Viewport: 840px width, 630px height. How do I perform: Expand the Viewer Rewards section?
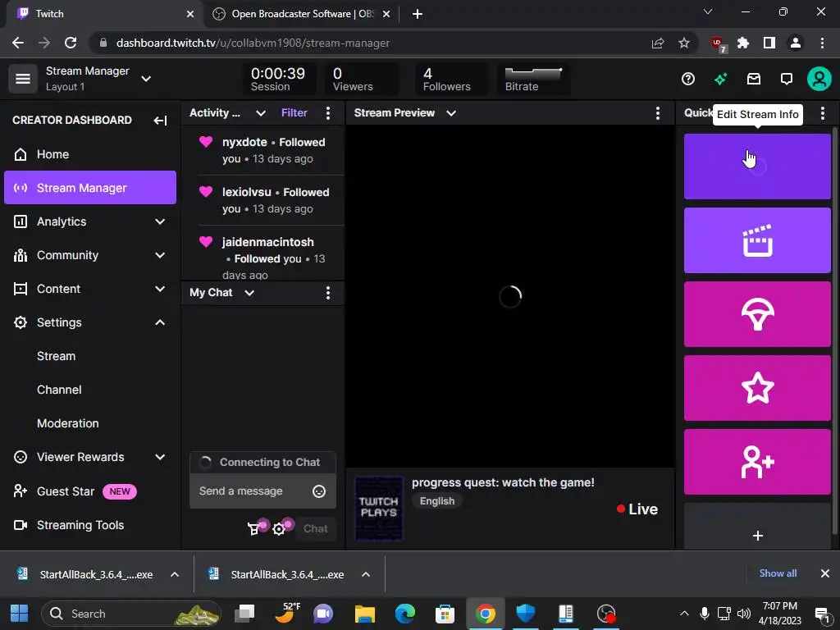90,457
